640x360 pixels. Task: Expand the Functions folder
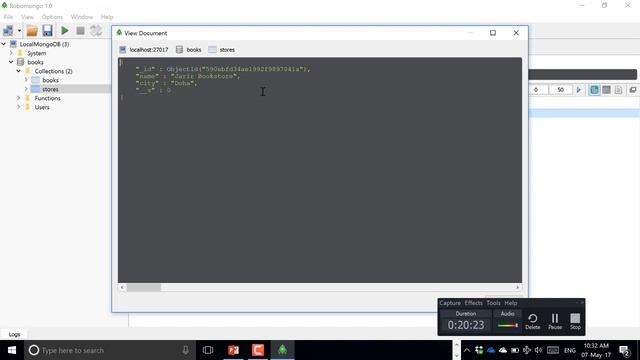(18, 98)
